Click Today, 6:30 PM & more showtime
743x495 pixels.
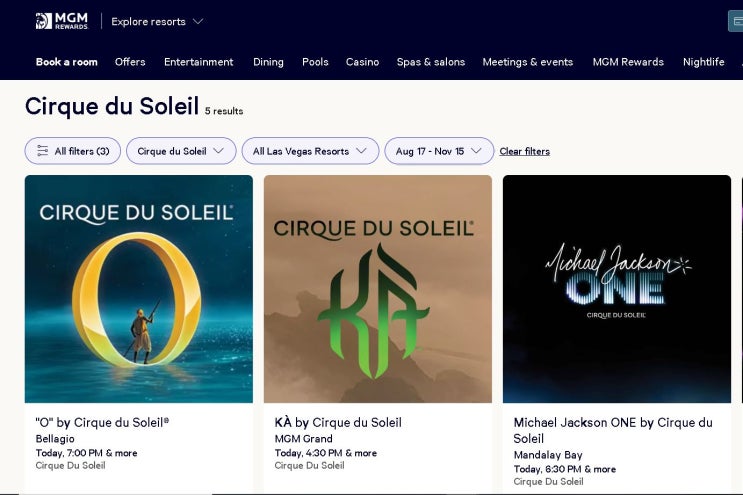[x=564, y=469]
